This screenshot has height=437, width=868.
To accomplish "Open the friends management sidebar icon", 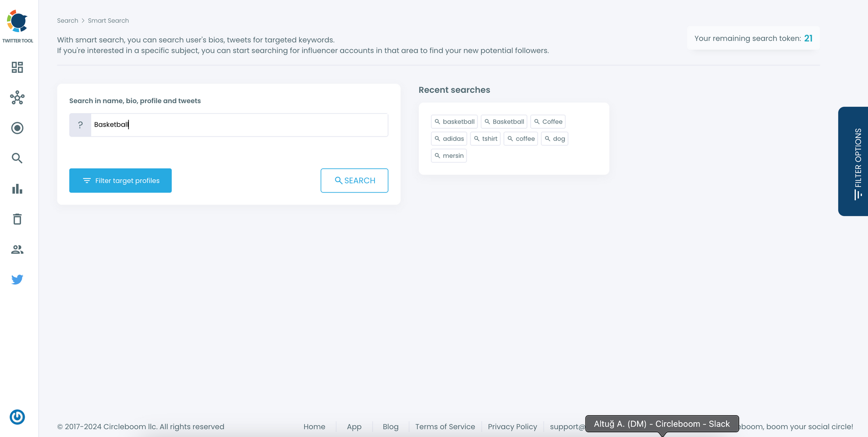I will (x=17, y=249).
